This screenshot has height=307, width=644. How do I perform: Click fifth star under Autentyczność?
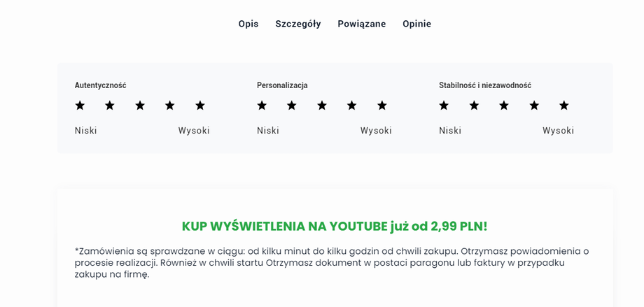tap(200, 106)
